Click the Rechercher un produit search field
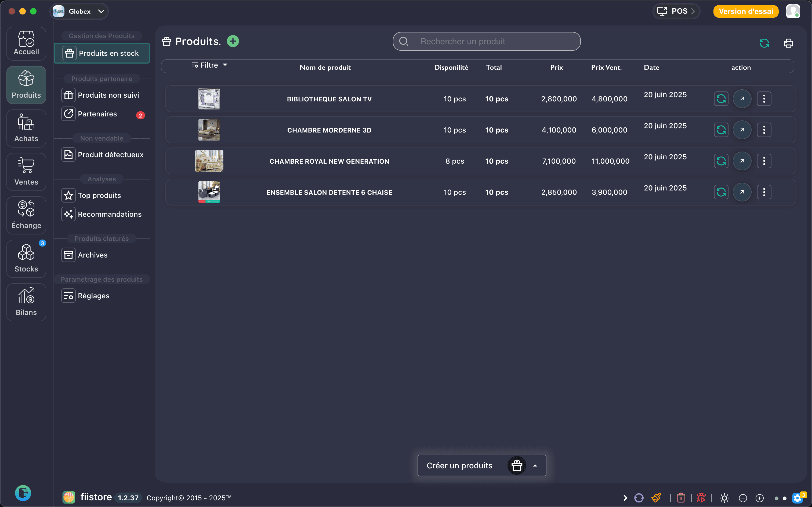The height and width of the screenshot is (507, 812). (x=487, y=41)
